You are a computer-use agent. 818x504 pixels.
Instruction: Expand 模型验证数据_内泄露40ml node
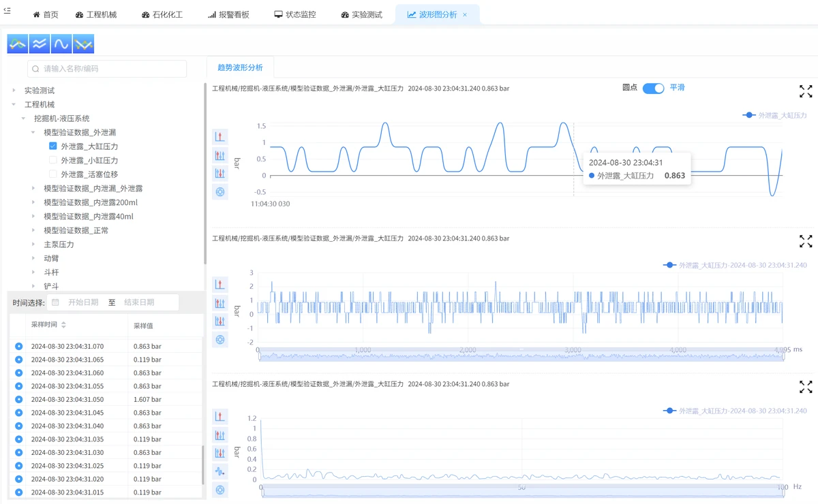click(33, 217)
